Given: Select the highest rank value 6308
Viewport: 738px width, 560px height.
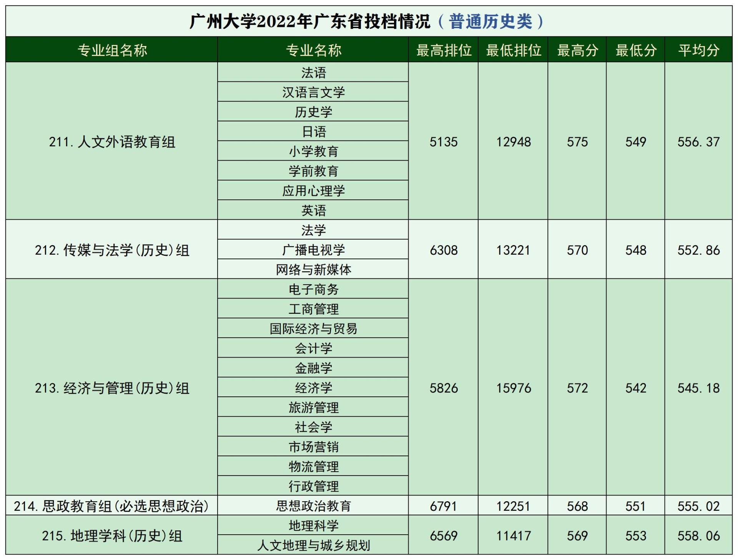Looking at the screenshot, I should pyautogui.click(x=443, y=250).
